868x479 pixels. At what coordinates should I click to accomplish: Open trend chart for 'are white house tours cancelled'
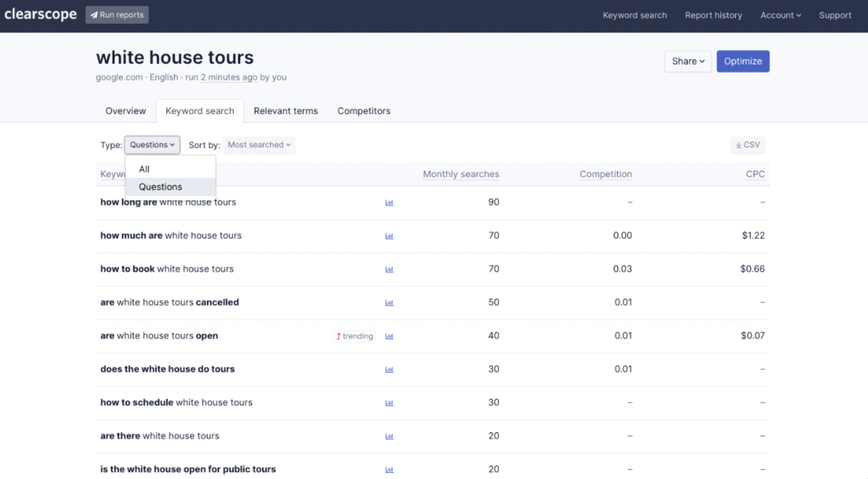[x=389, y=302]
